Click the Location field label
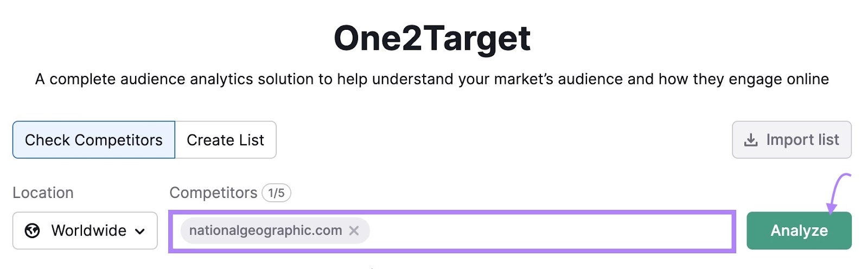868x269 pixels. click(43, 193)
